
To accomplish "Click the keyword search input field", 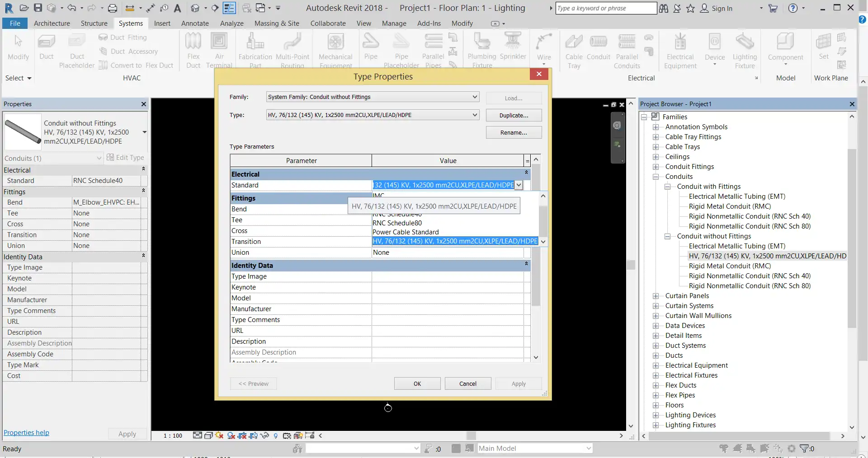I will point(605,8).
